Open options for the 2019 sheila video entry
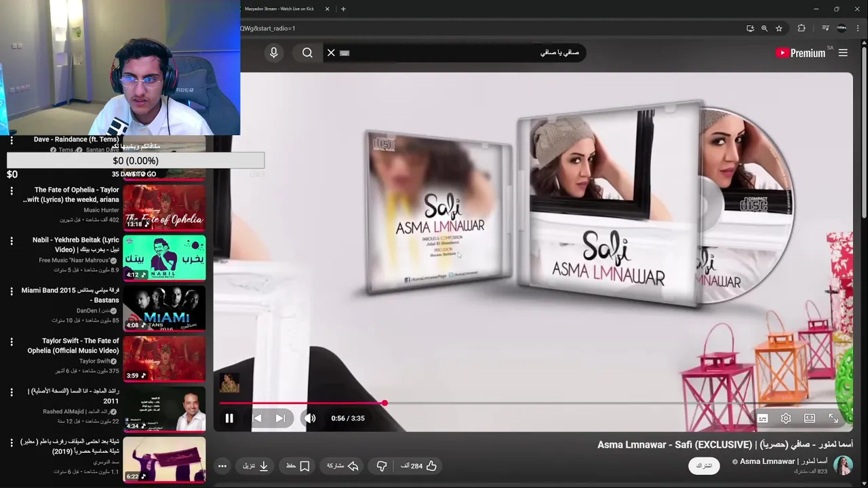 [11, 442]
